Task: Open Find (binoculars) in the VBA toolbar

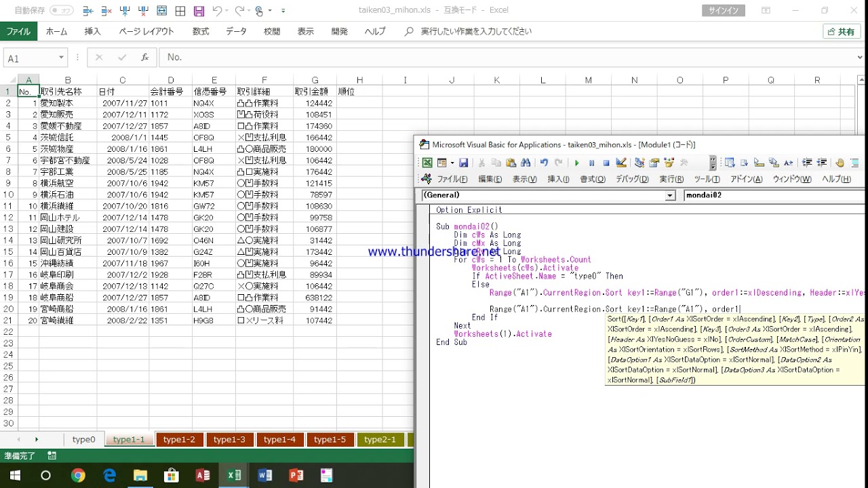Action: 526,163
